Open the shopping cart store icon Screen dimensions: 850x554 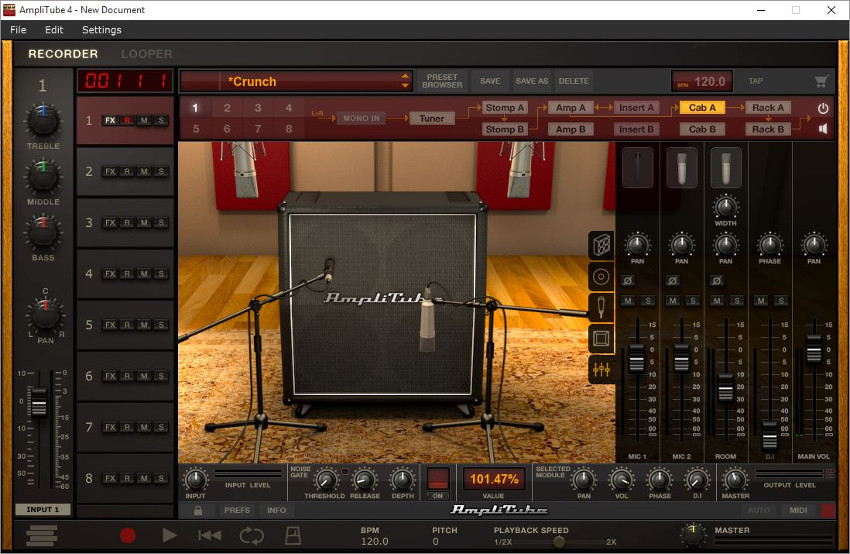pyautogui.click(x=821, y=81)
